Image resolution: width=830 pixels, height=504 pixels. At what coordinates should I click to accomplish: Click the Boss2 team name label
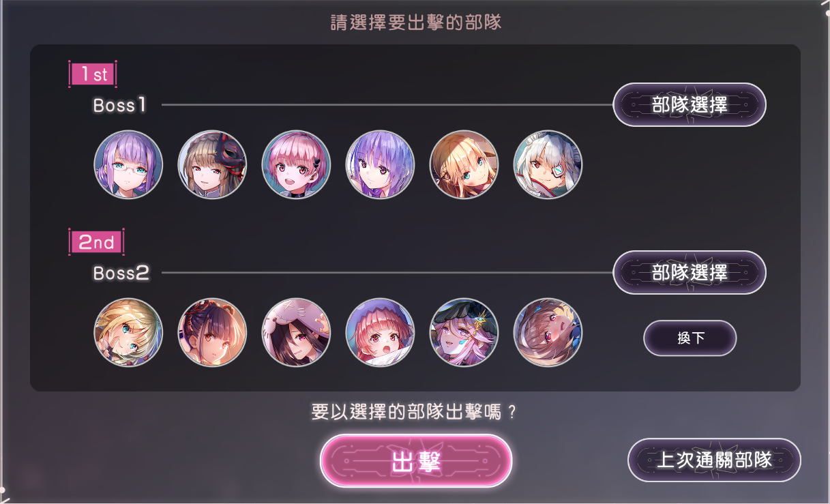coord(121,273)
